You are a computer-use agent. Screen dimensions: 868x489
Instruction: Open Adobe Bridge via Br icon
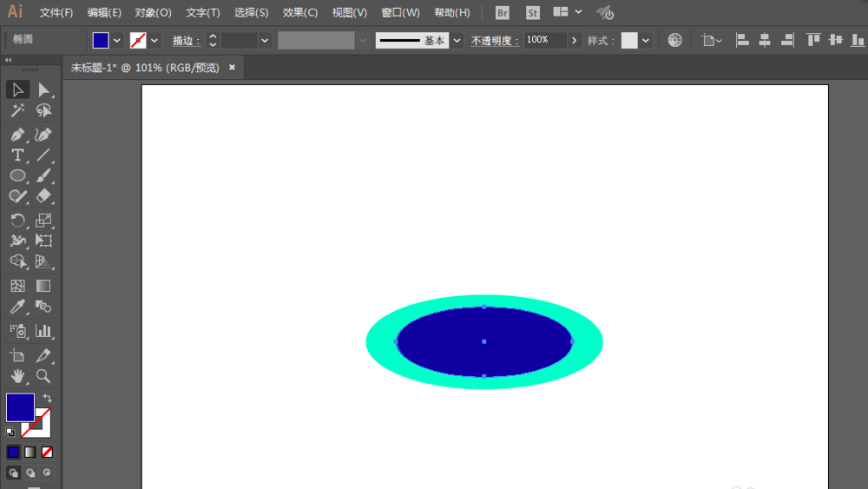pyautogui.click(x=503, y=13)
